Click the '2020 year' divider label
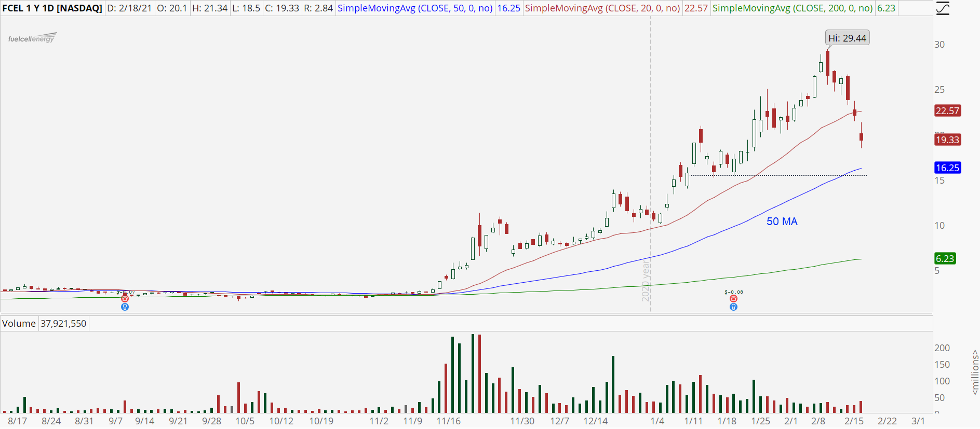The image size is (980, 429). 646,281
